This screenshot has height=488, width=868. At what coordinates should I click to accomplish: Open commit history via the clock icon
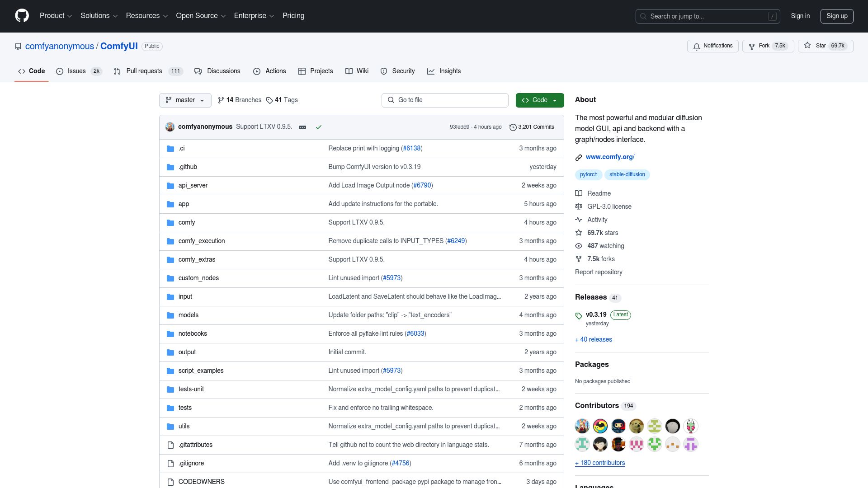tap(513, 127)
